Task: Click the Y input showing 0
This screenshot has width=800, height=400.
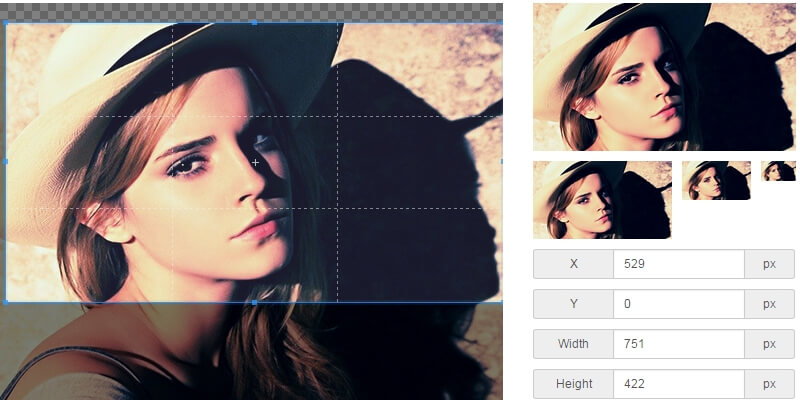Action: (x=678, y=304)
